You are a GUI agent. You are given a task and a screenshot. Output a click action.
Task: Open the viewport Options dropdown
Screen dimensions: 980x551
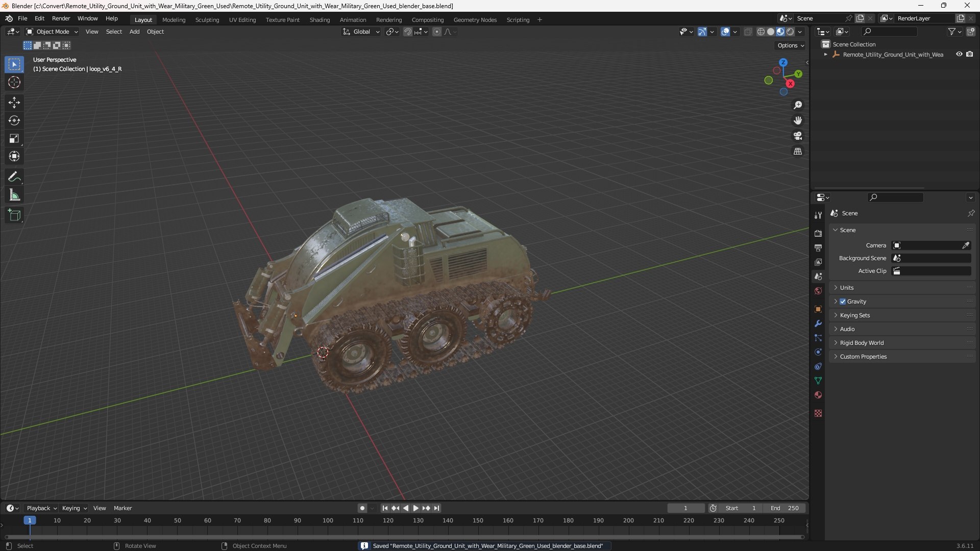coord(791,45)
